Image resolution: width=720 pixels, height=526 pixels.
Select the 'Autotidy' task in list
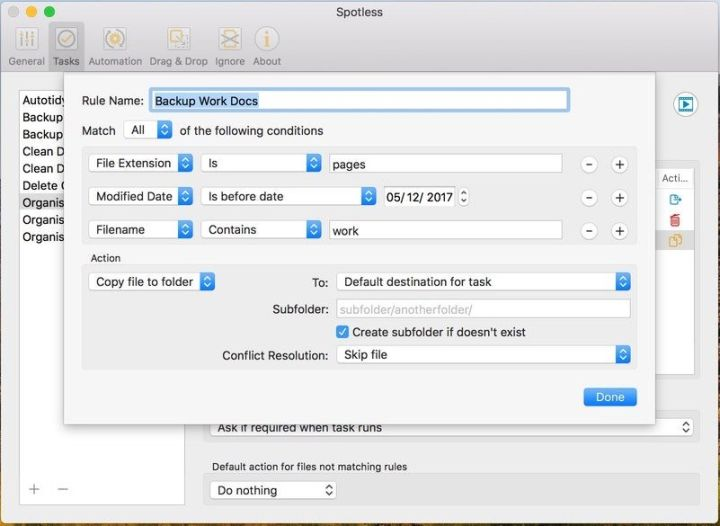tap(43, 100)
